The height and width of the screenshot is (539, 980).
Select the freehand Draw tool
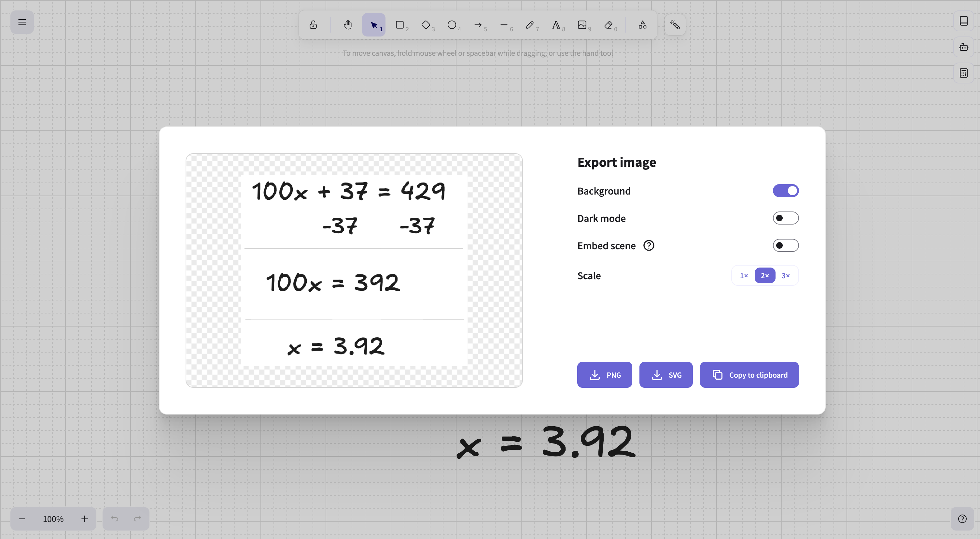[530, 24]
